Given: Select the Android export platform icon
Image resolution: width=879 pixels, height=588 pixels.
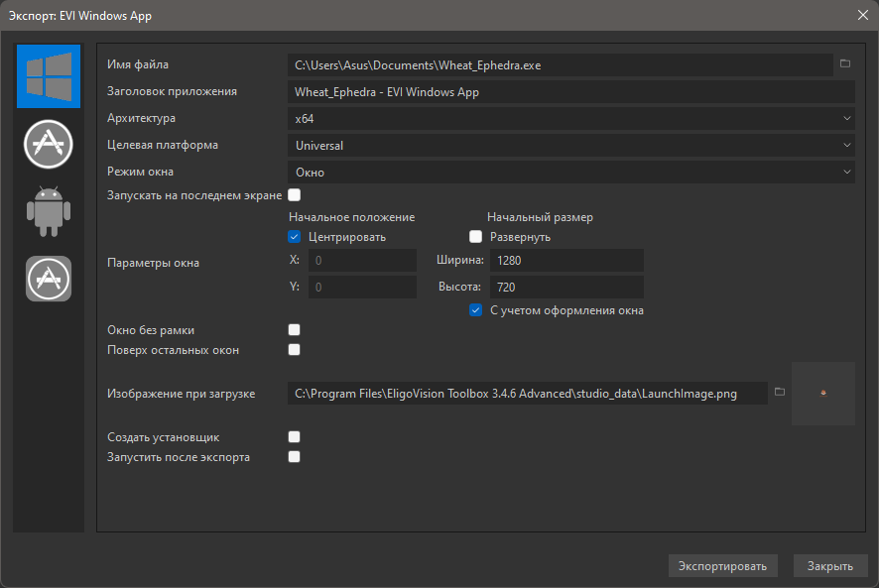Looking at the screenshot, I should pos(49,210).
